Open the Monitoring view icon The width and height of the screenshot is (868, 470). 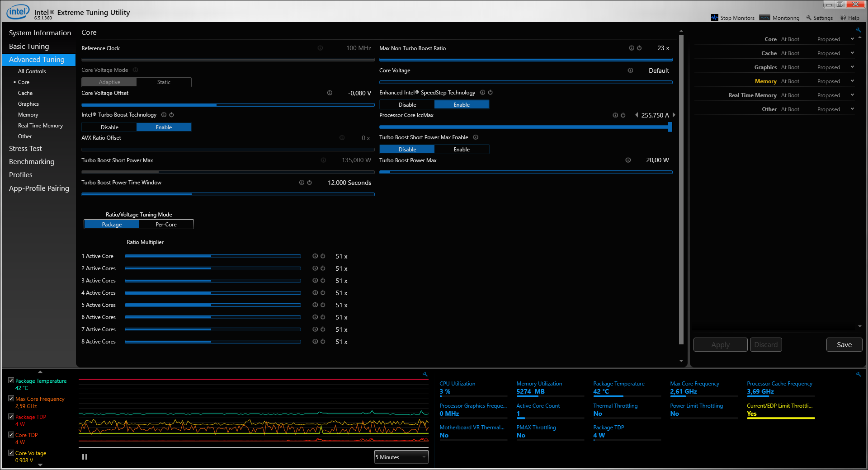pyautogui.click(x=764, y=18)
